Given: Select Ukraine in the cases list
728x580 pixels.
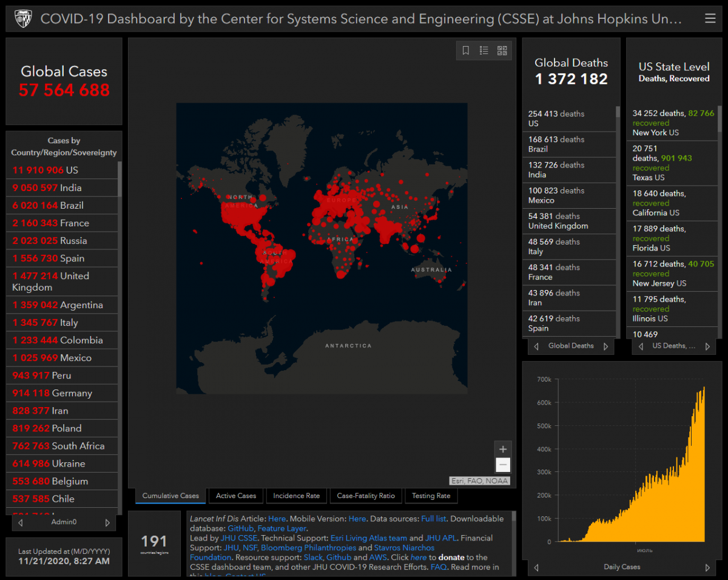Looking at the screenshot, I should (62, 463).
